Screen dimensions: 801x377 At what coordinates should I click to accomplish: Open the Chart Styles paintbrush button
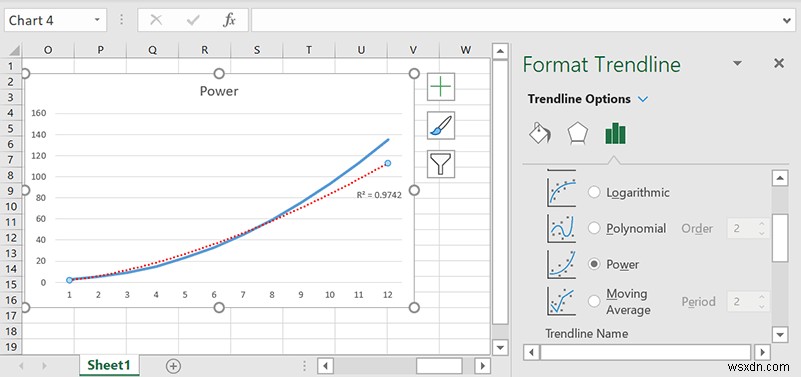441,126
